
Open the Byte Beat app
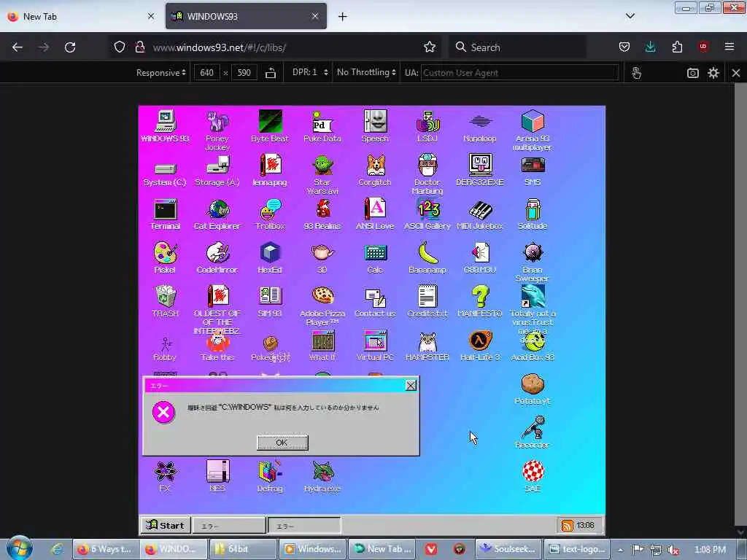click(x=270, y=125)
